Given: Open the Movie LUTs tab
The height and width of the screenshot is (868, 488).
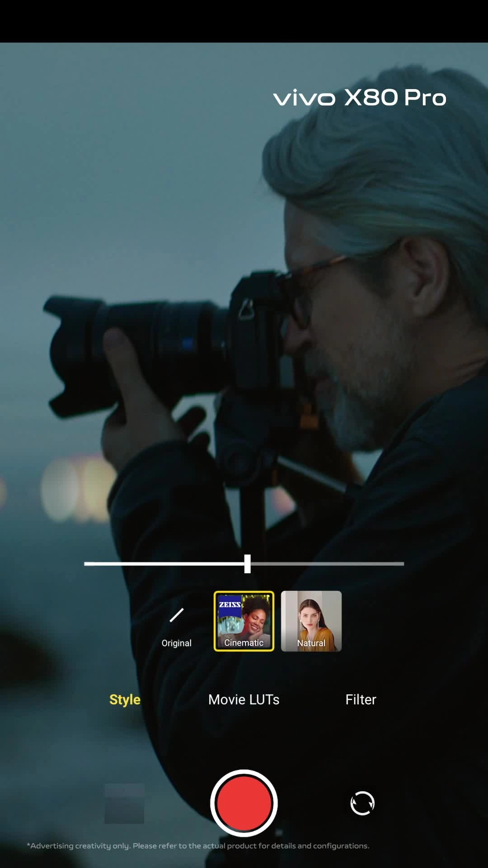Looking at the screenshot, I should tap(244, 699).
